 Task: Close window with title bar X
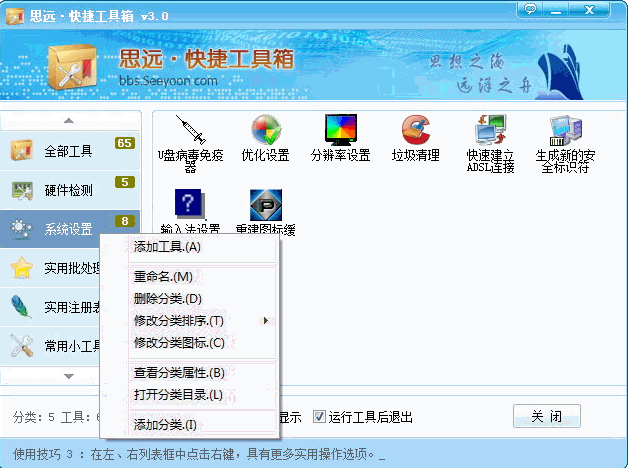tap(589, 10)
